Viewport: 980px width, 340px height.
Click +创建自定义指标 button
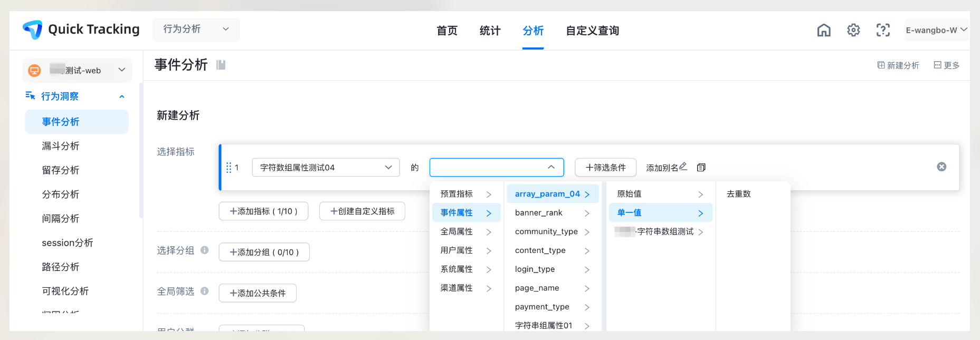coord(362,211)
